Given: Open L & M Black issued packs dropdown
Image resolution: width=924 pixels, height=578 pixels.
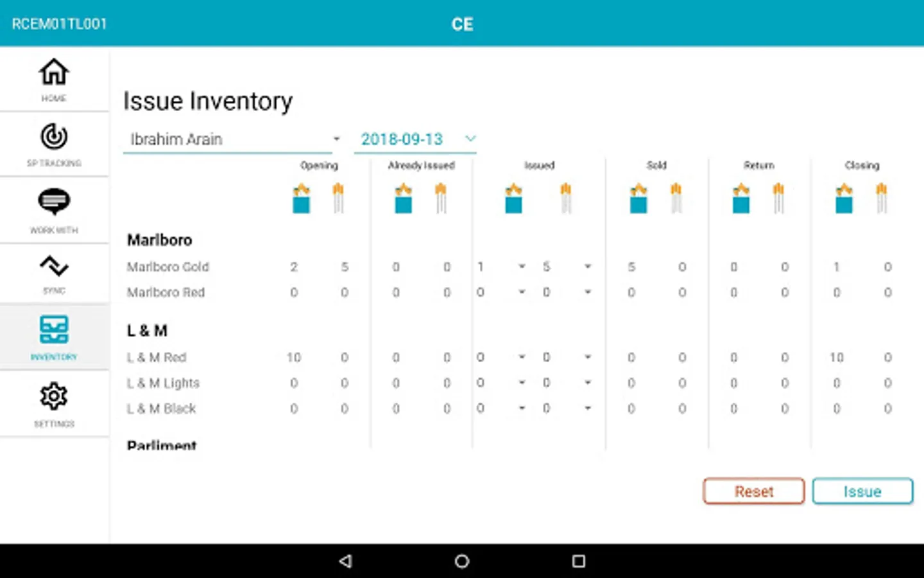Looking at the screenshot, I should pos(501,408).
